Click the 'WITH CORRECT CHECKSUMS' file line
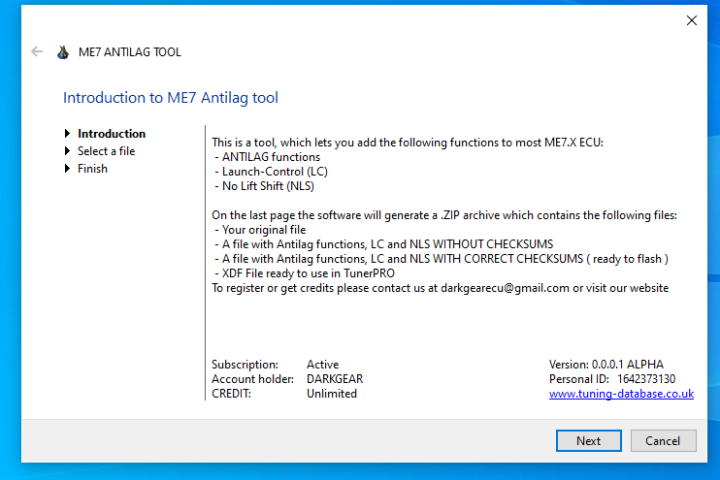 [x=441, y=259]
